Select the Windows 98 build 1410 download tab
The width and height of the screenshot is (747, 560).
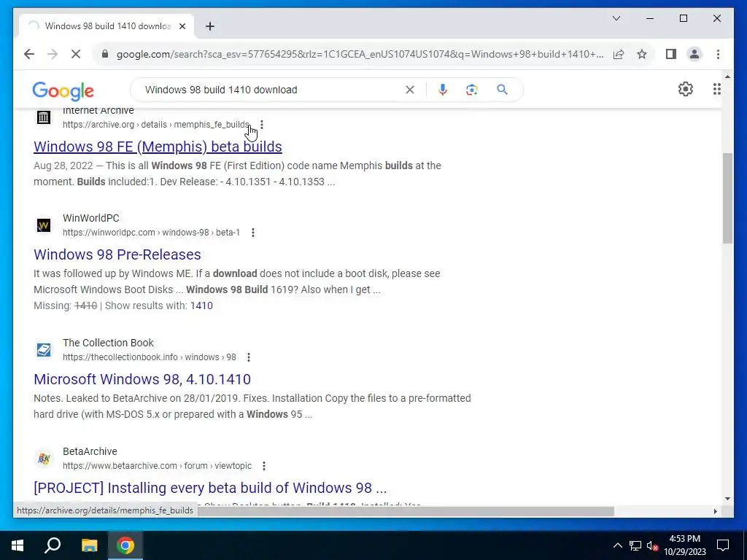tap(107, 26)
